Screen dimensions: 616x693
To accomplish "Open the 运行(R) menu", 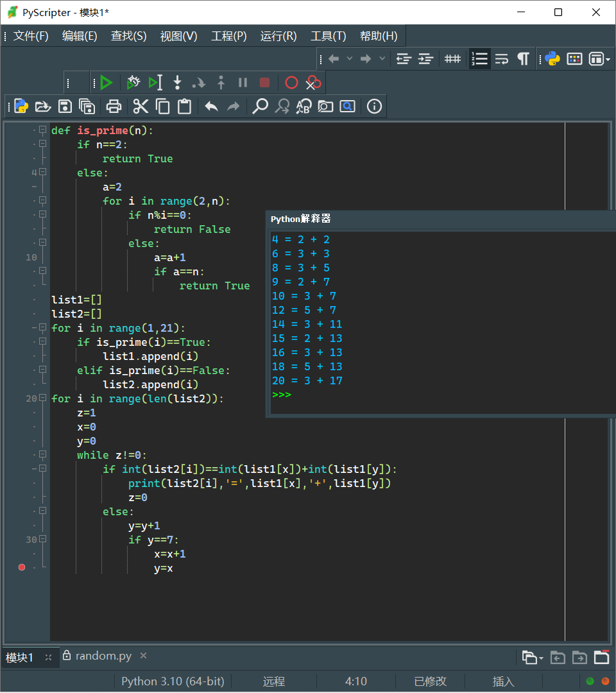I will 278,36.
